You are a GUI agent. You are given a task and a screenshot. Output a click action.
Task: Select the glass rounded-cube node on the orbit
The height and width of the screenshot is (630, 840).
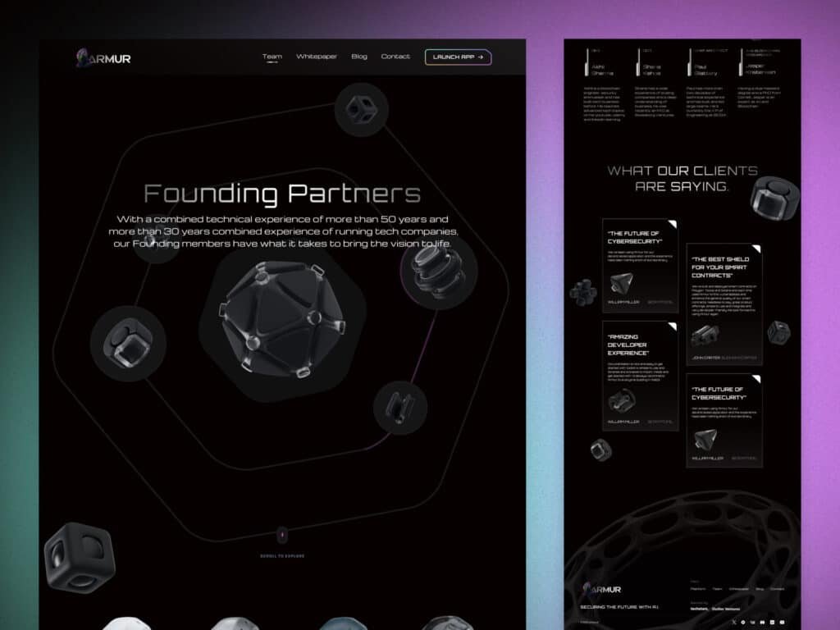point(128,344)
